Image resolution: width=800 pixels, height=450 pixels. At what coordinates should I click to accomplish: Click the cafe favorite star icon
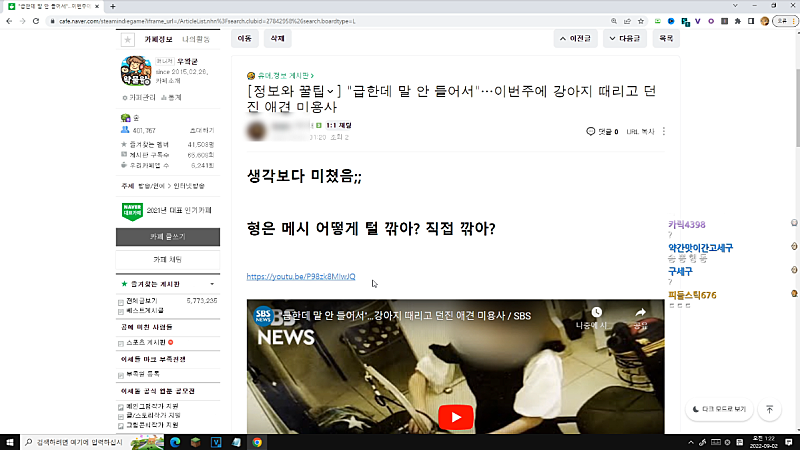tap(128, 39)
